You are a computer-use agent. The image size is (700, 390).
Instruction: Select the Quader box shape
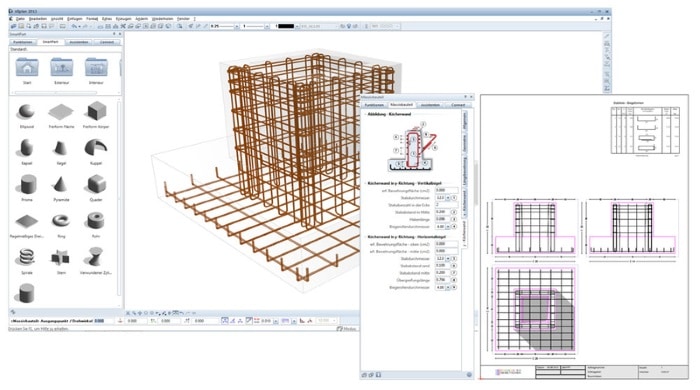[x=96, y=184]
